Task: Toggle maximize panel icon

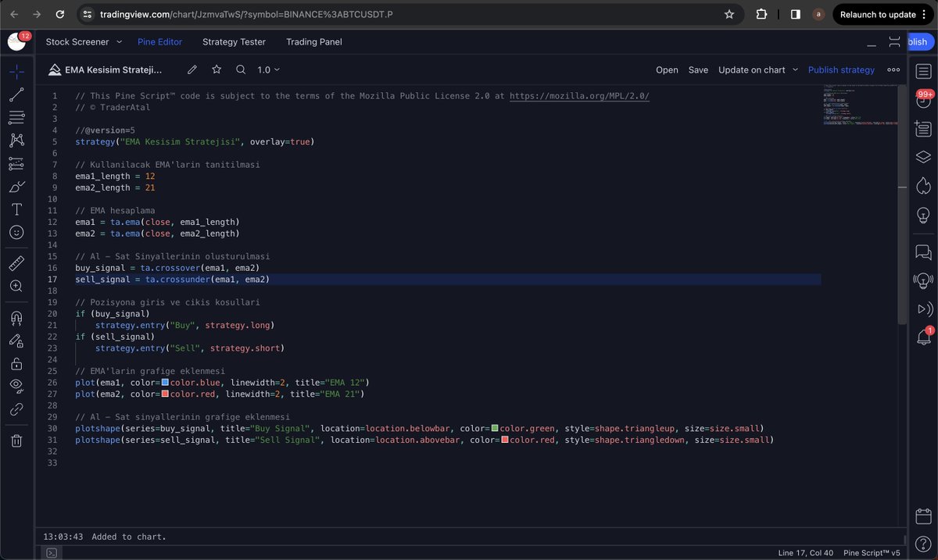Action: coord(895,41)
